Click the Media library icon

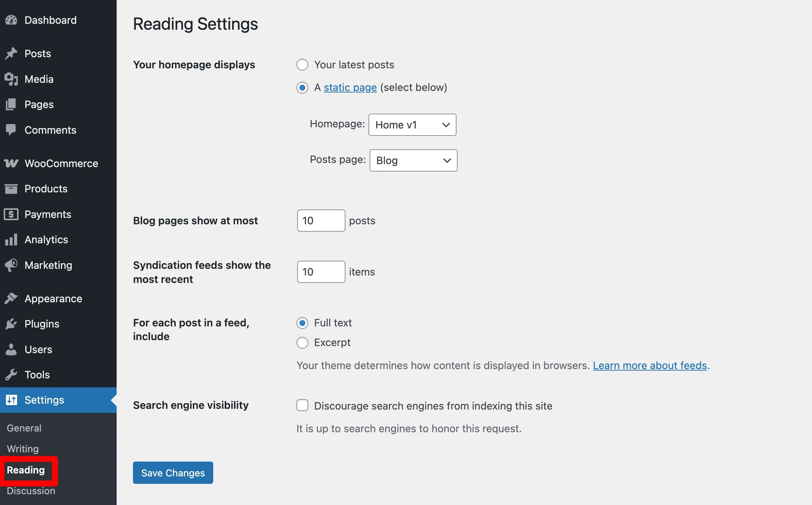pyautogui.click(x=11, y=79)
